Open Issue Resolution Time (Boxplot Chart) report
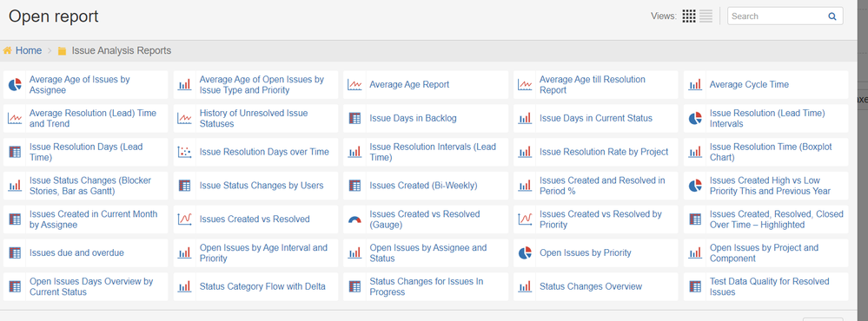Image resolution: width=868 pixels, height=321 pixels. point(771,152)
